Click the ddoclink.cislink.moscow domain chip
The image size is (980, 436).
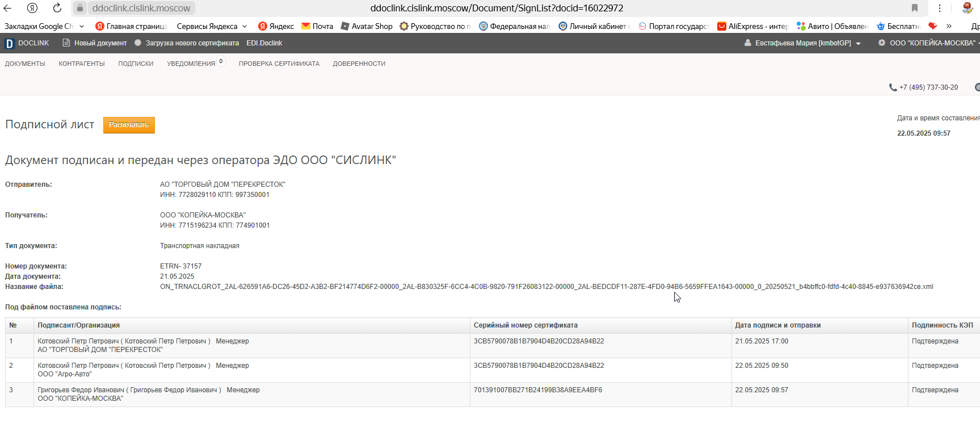pyautogui.click(x=141, y=8)
